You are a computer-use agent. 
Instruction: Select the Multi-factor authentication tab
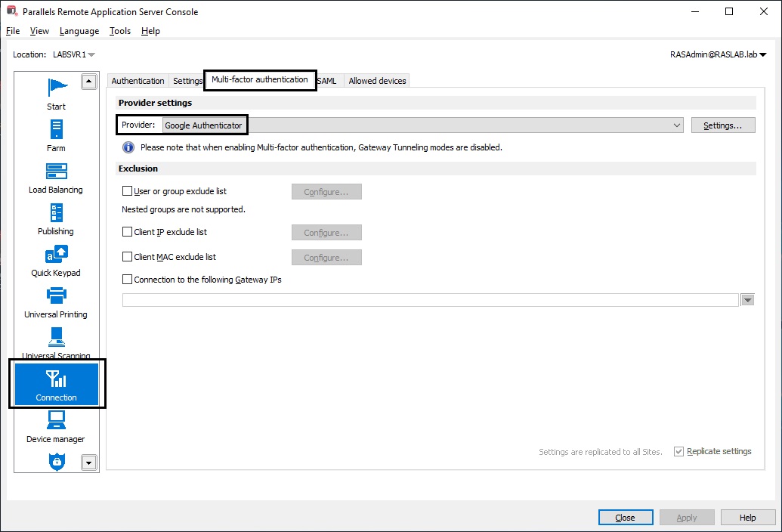point(260,79)
